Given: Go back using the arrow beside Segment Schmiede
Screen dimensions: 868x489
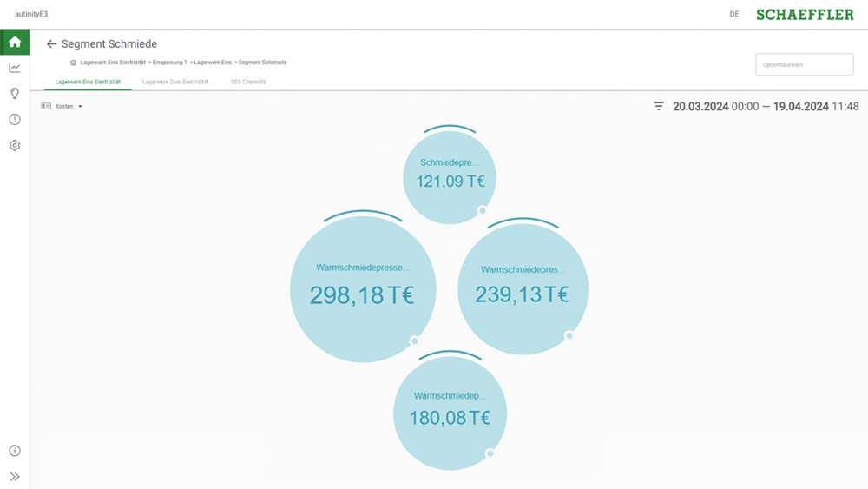Looking at the screenshot, I should [x=51, y=44].
